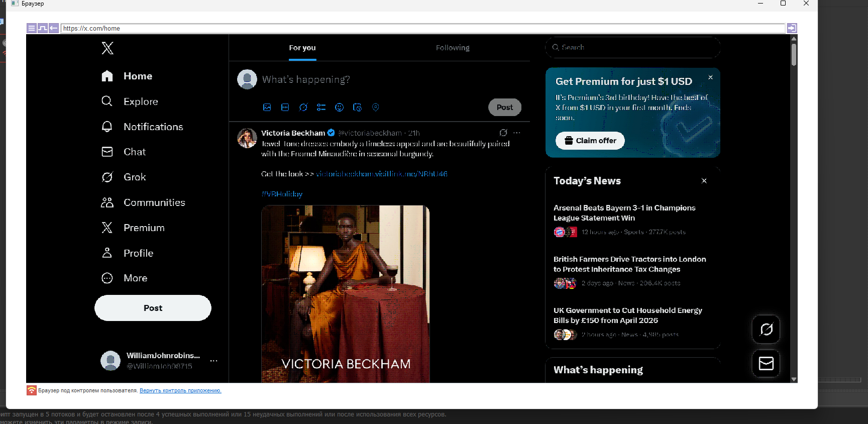Open three-dot menu on Victoria Beckham post
The image size is (868, 424).
coord(517,133)
